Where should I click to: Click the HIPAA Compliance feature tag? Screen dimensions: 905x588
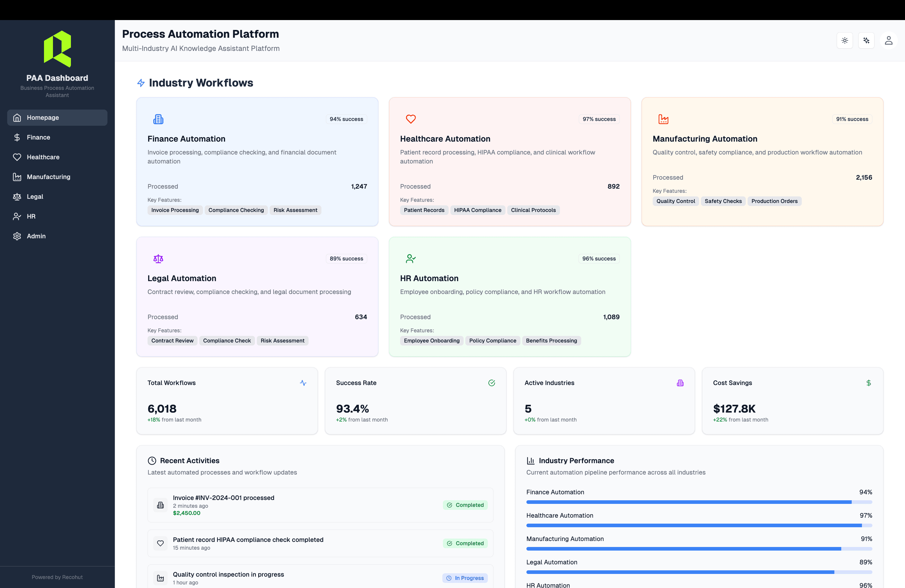click(x=478, y=210)
